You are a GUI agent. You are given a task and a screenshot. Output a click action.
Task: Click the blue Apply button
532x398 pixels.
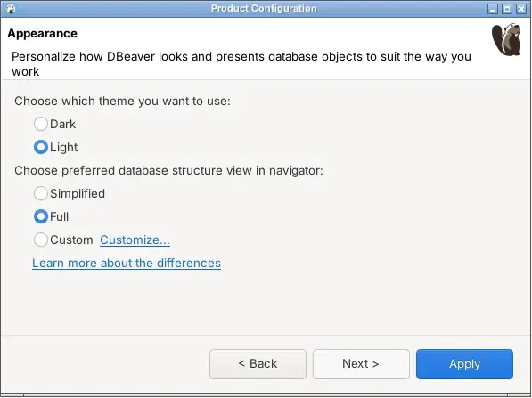tap(464, 364)
